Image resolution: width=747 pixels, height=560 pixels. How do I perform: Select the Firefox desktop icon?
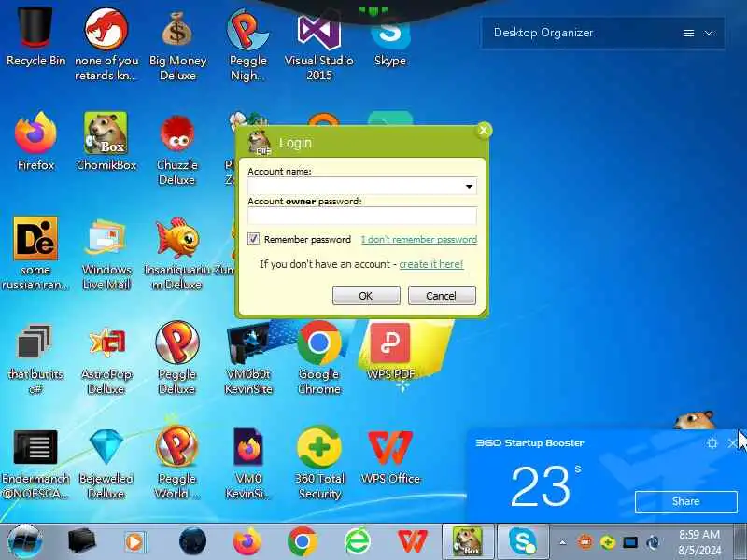point(35,142)
